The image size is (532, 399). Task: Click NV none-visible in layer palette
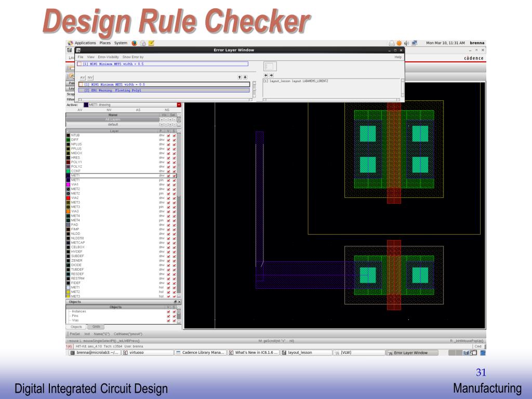[x=109, y=110]
